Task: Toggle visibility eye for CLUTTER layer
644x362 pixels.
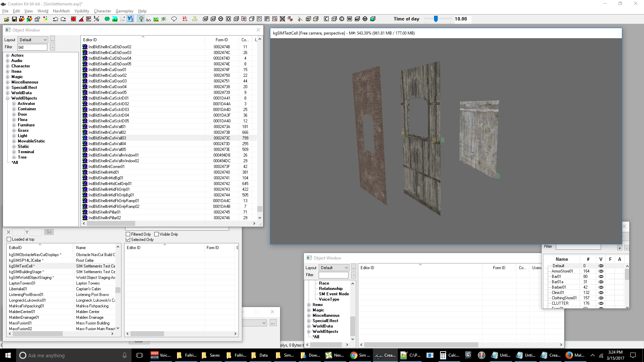Action: (601, 303)
